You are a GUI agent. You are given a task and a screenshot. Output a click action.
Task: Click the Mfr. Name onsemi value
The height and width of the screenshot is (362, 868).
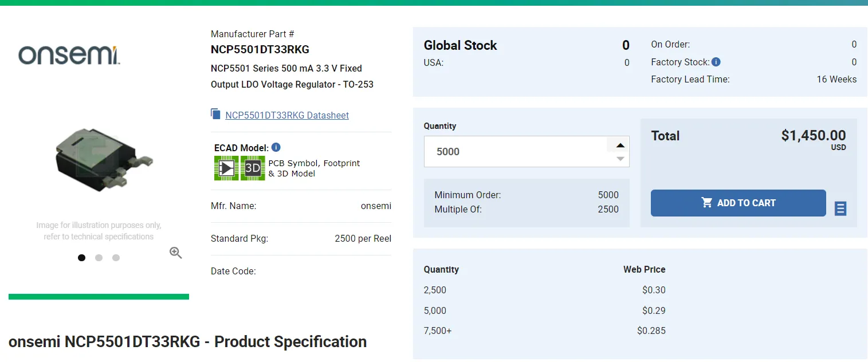[376, 206]
